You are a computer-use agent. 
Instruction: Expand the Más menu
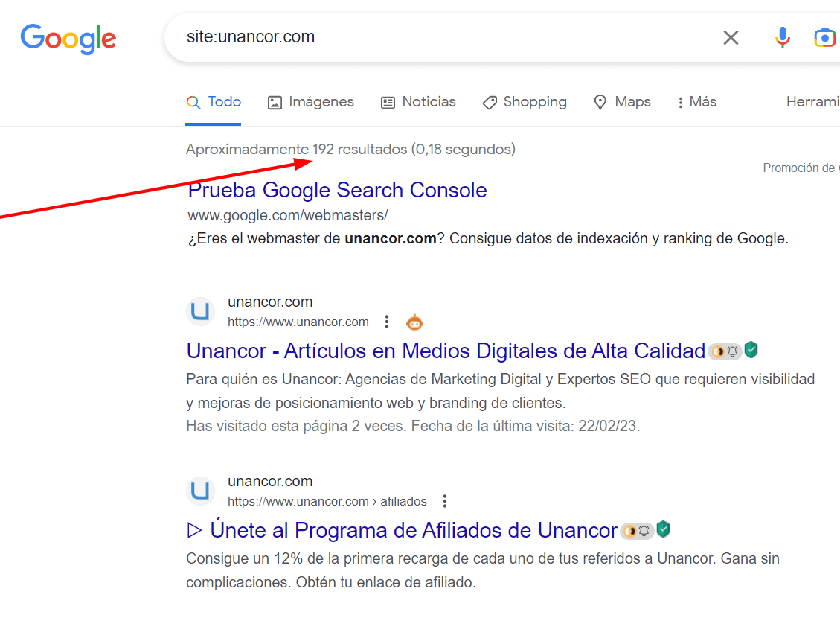pyautogui.click(x=696, y=102)
